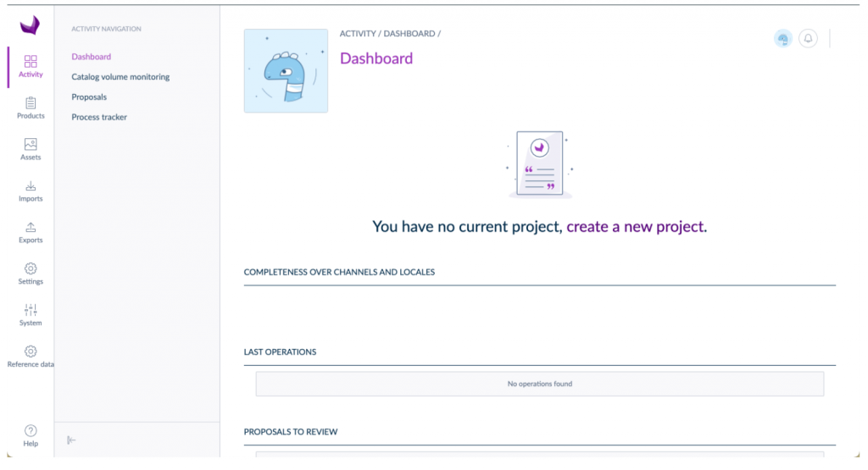Click the No operations found row
Viewport: 868px width, 470px height.
[x=540, y=384]
